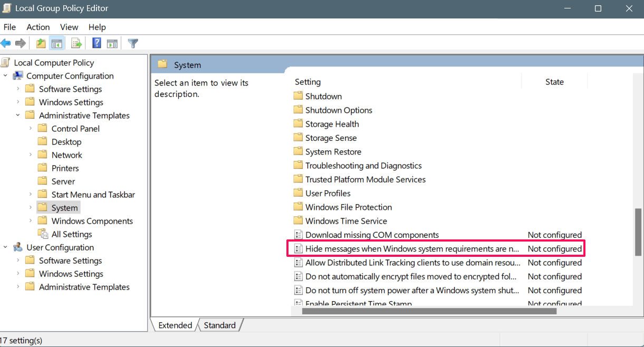The width and height of the screenshot is (644, 347).
Task: Select the Hide messages when Windows requirements policy
Action: coord(411,249)
